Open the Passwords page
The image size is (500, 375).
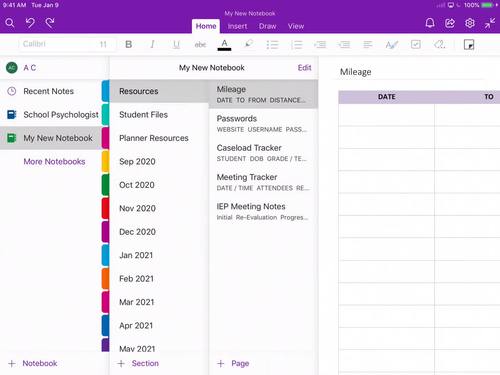[x=263, y=123]
